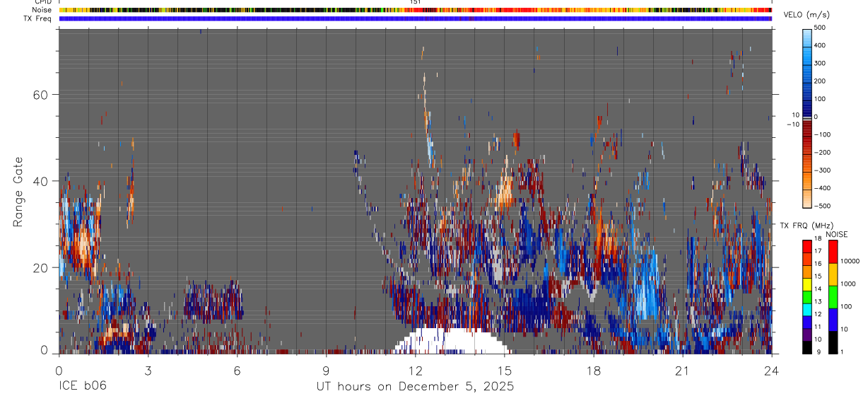868x401 pixels.
Task: Click the 40 tick on the Range Gate axis
Action: [42, 181]
